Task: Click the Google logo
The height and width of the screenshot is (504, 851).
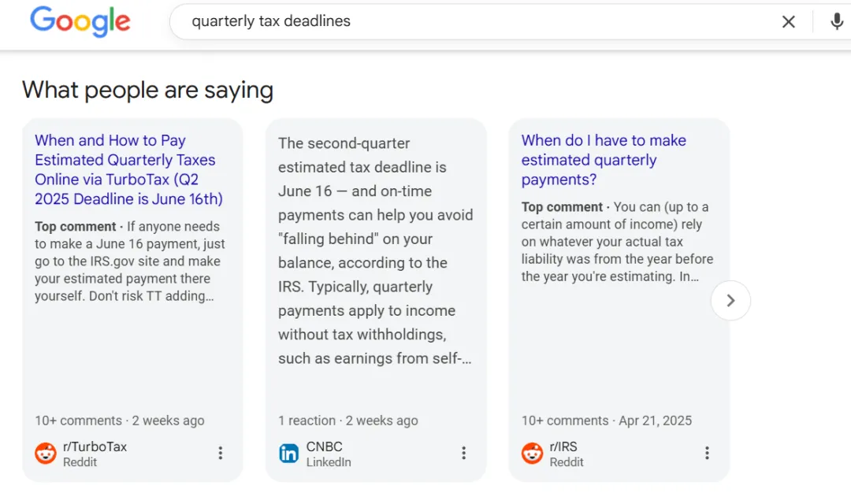Action: tap(80, 22)
